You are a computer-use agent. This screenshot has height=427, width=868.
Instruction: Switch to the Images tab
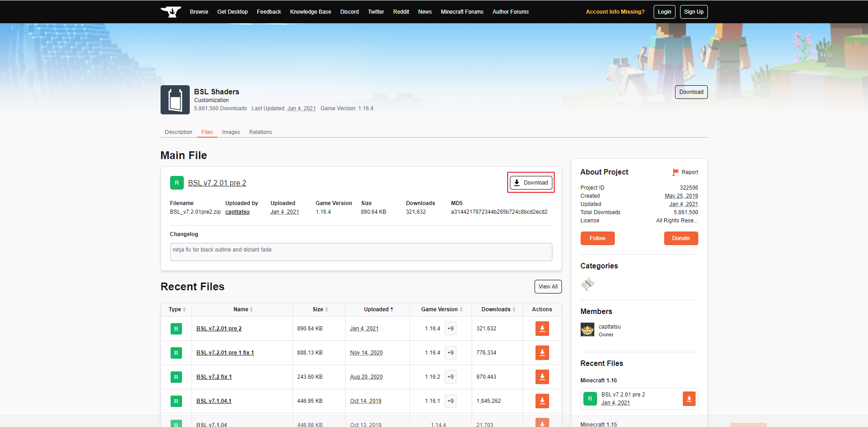click(x=231, y=132)
